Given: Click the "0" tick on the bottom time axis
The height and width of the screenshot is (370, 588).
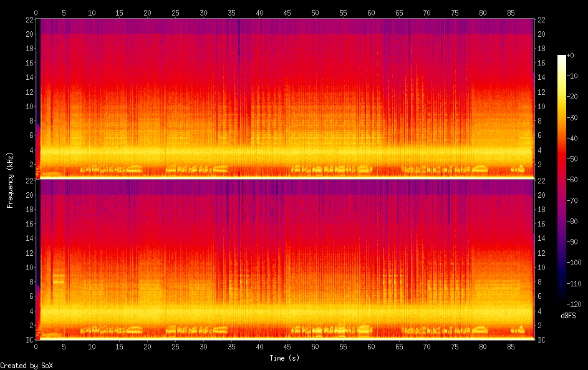Looking at the screenshot, I should click(x=36, y=346).
